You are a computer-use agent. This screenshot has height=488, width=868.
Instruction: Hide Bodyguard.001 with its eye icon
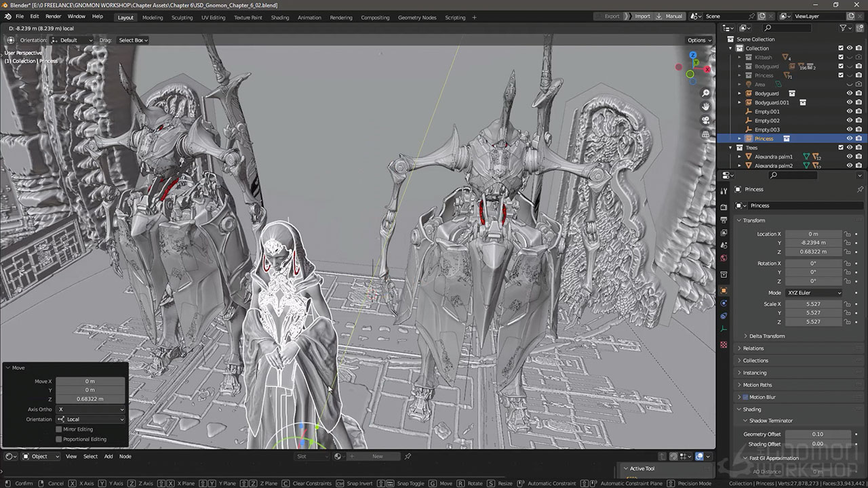coord(849,102)
